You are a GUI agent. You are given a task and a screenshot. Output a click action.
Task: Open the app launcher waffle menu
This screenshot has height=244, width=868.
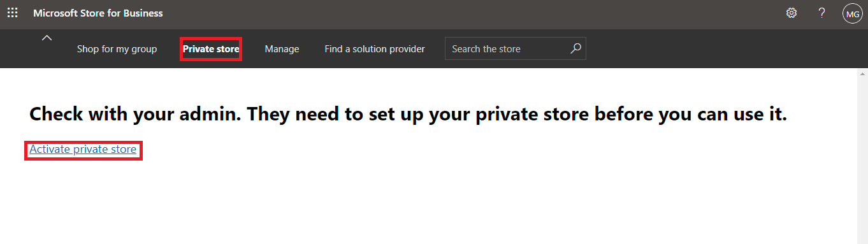tap(12, 13)
